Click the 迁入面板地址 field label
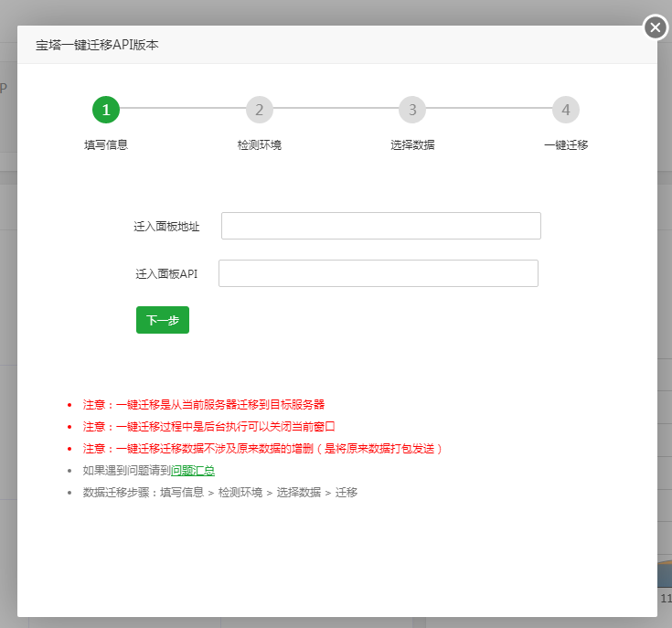The width and height of the screenshot is (672, 628). pos(166,226)
